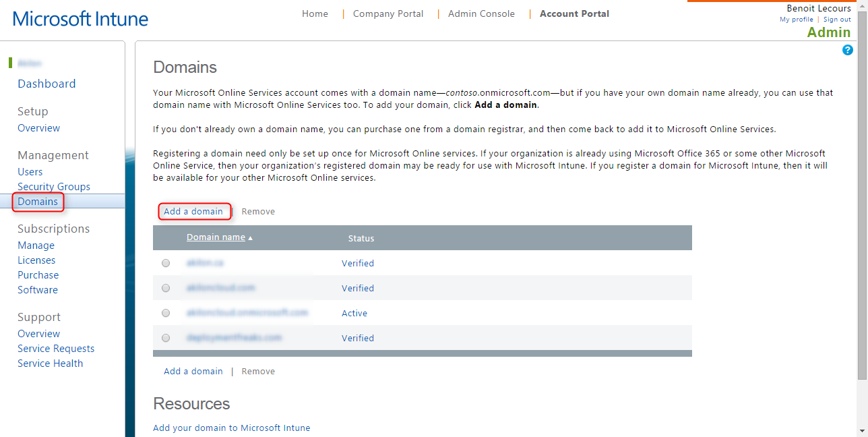Click the green Admin label
The width and height of the screenshot is (868, 437).
point(829,32)
